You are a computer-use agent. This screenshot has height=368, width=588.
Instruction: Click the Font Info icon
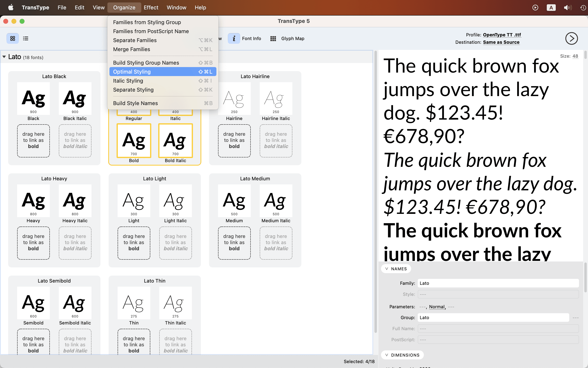click(x=234, y=38)
